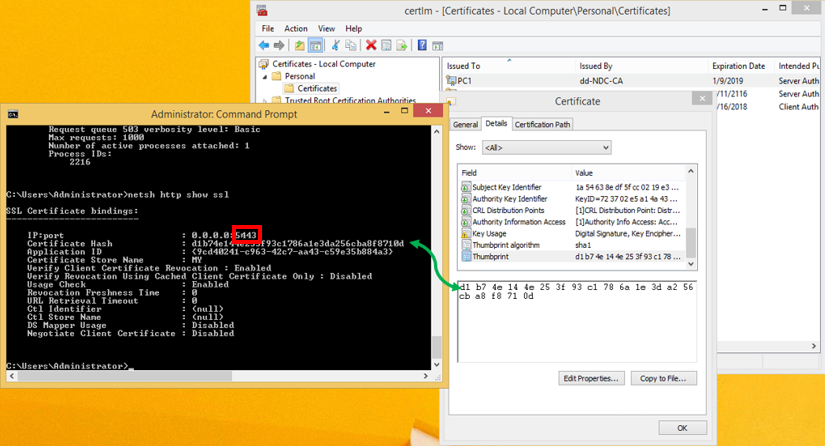
Task: Collapse the Personal folder tree node
Action: click(266, 76)
